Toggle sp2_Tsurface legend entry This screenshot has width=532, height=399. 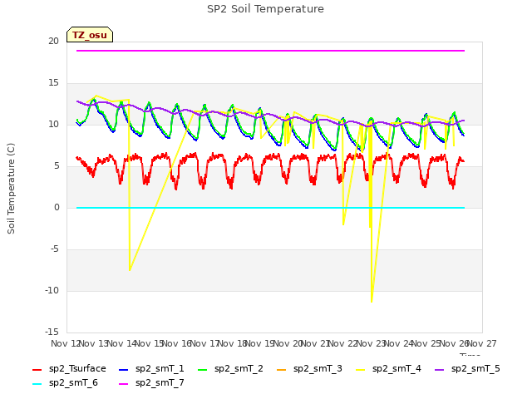(69, 368)
